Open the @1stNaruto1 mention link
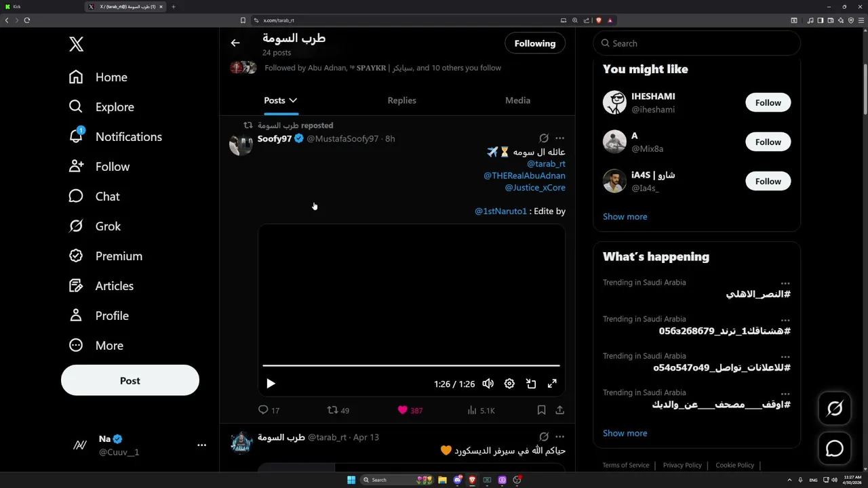 [x=500, y=211]
